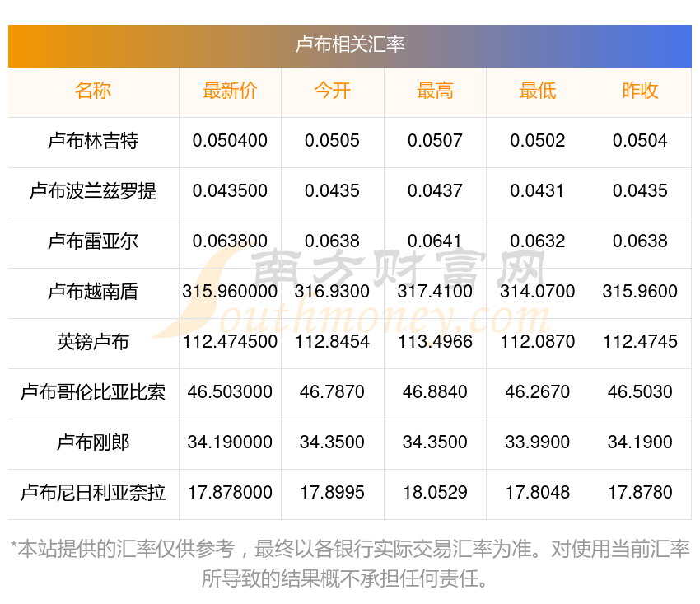Click latest price 0.043500
This screenshot has height=604, width=700.
230,191
